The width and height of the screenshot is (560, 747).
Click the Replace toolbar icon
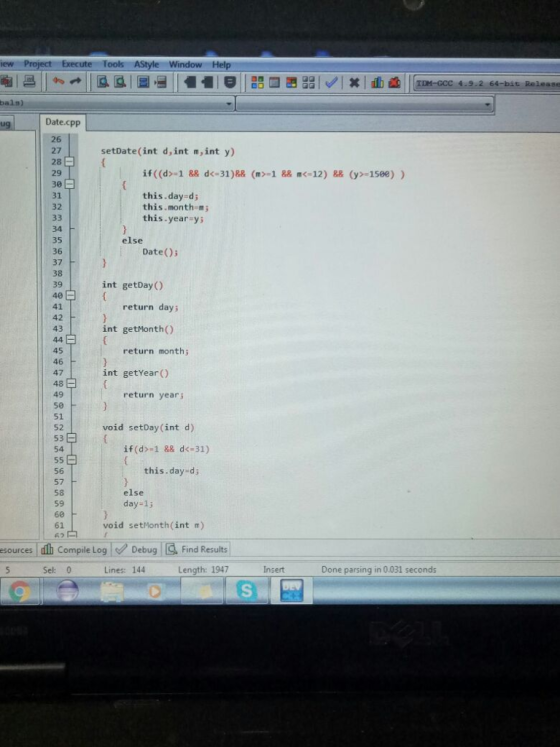click(x=120, y=82)
